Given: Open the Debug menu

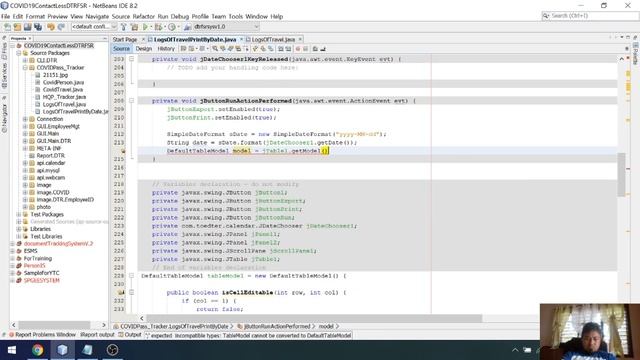Looking at the screenshot, I should [180, 16].
